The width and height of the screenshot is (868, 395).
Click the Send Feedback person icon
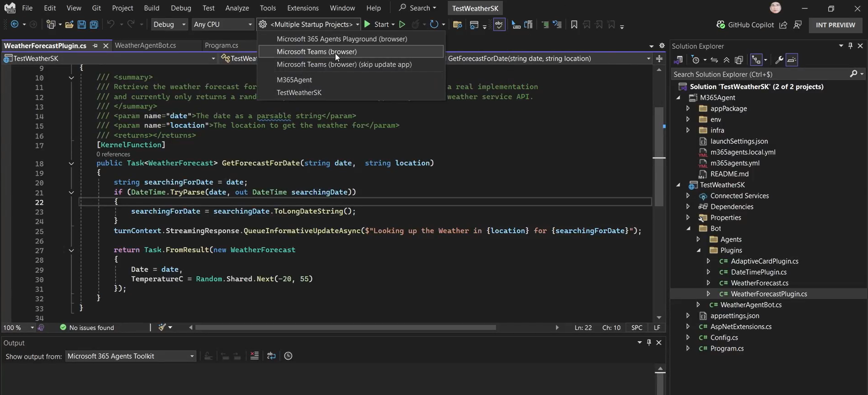[797, 25]
